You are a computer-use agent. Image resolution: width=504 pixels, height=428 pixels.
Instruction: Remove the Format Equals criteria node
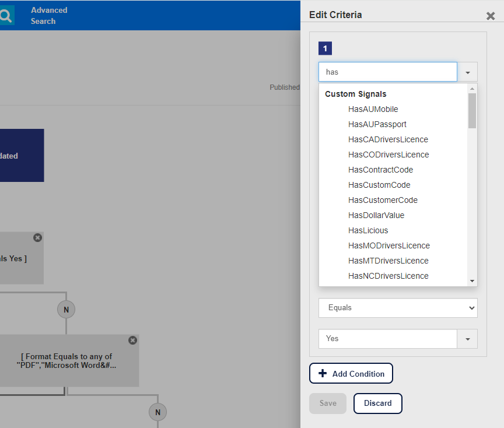click(133, 341)
